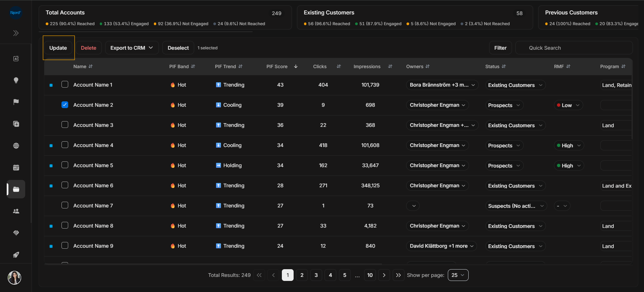Go to page 10
The height and width of the screenshot is (292, 644).
tap(370, 275)
